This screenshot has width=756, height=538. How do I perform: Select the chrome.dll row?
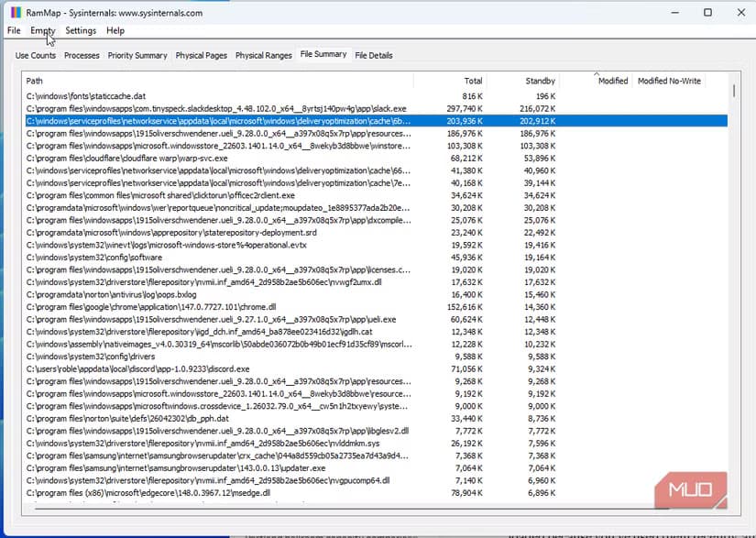click(376, 307)
